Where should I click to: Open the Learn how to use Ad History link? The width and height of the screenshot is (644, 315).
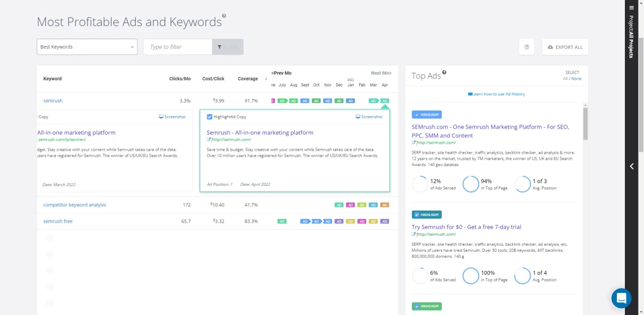point(499,94)
